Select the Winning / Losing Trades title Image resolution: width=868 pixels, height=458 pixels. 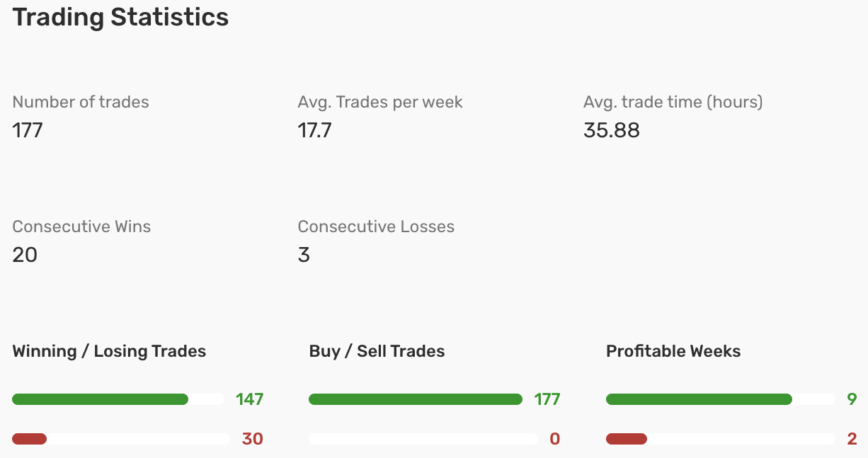click(x=109, y=351)
